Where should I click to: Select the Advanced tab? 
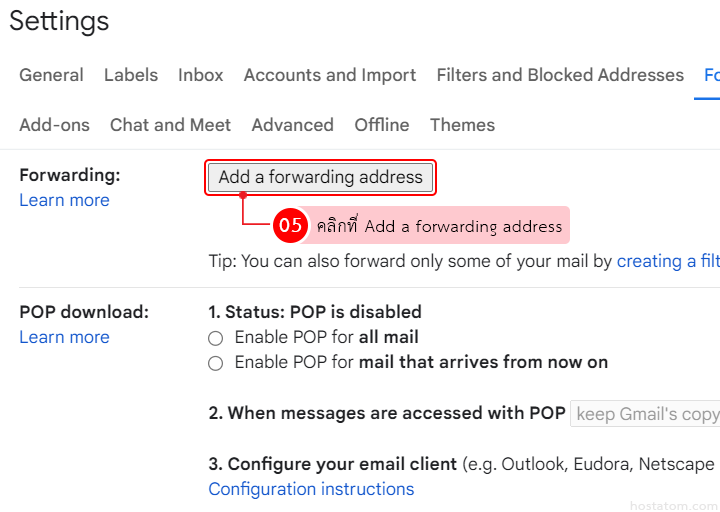click(x=292, y=125)
